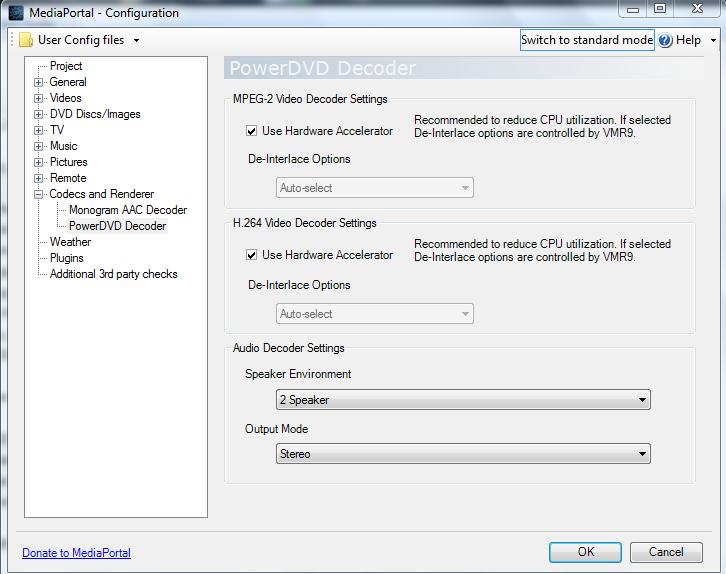
Task: Select Additional 3rd party checks item
Action: pos(114,274)
